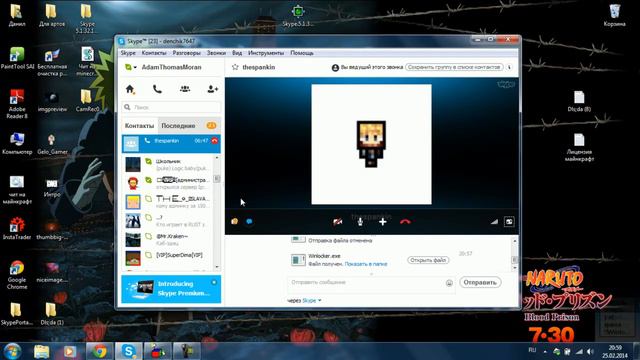Show the chat bubble icon in call bar

click(249, 221)
